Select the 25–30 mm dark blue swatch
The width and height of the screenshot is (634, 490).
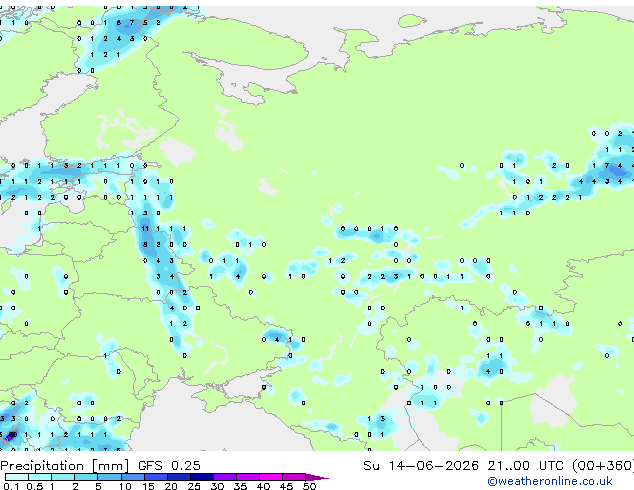[x=201, y=477]
